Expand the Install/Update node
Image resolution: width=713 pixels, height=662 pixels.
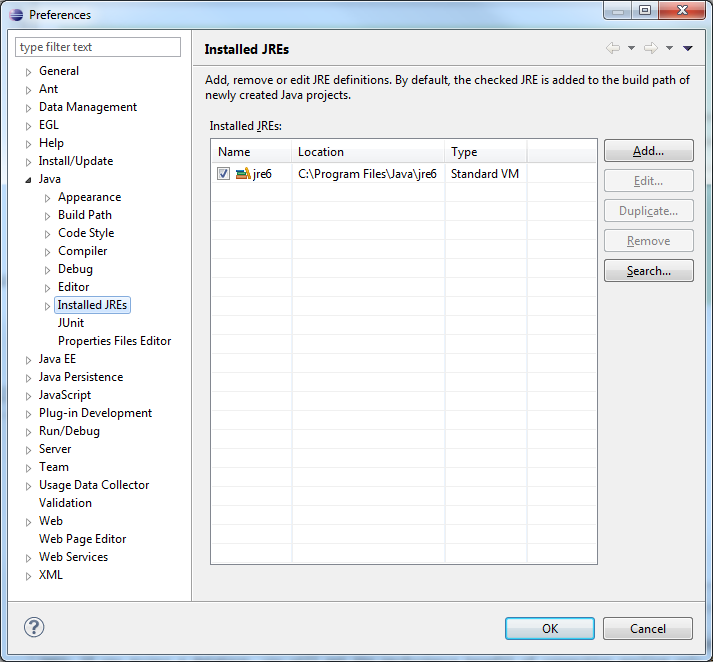tap(28, 162)
